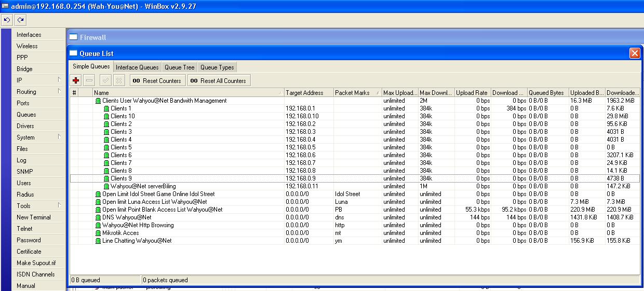
Task: Click the '0 packets queued' status text
Action: click(165, 280)
